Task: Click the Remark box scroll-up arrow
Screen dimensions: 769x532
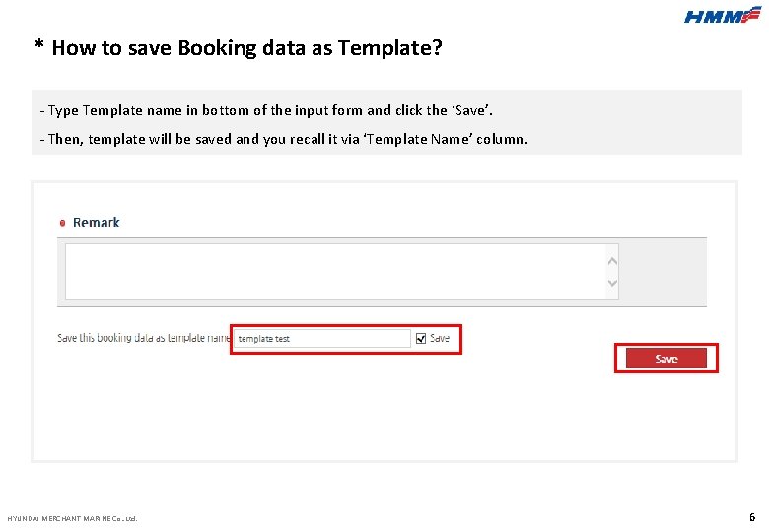Action: pyautogui.click(x=612, y=261)
